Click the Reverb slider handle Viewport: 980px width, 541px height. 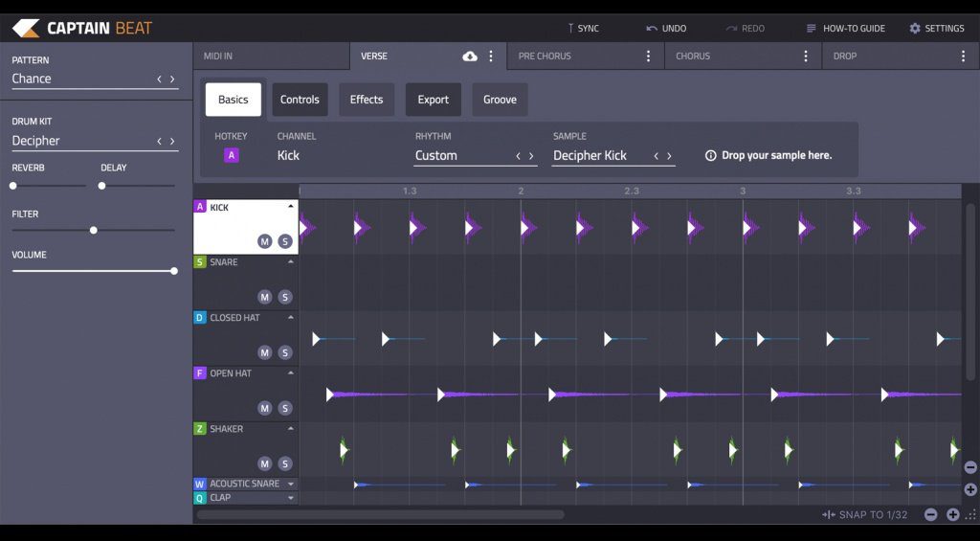pos(13,186)
